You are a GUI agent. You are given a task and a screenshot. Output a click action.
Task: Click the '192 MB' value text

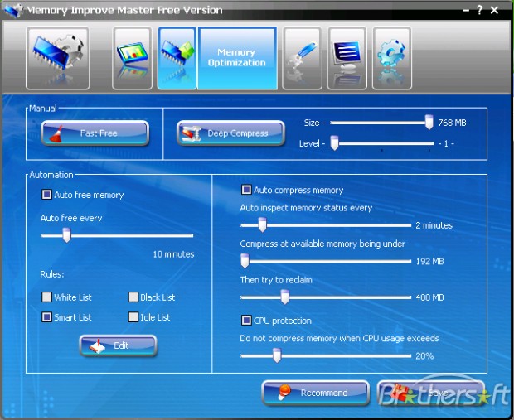click(429, 262)
